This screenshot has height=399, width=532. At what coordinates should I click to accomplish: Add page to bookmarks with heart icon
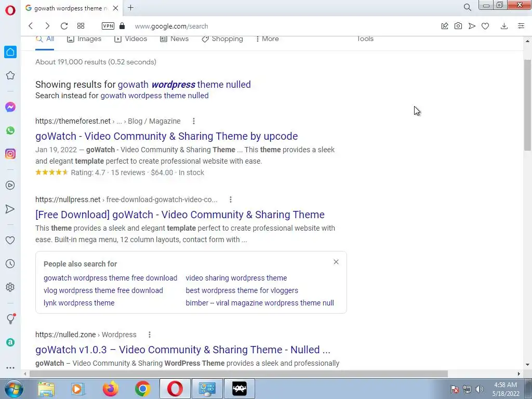point(485,26)
